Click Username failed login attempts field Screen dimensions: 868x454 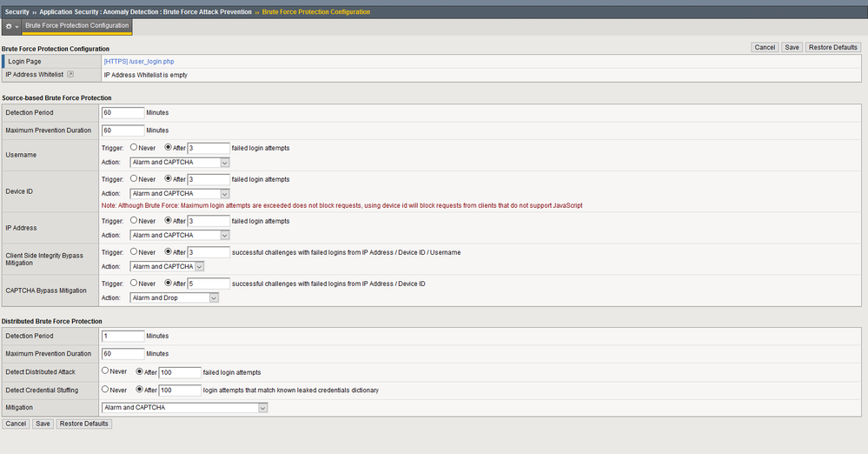[x=209, y=148]
